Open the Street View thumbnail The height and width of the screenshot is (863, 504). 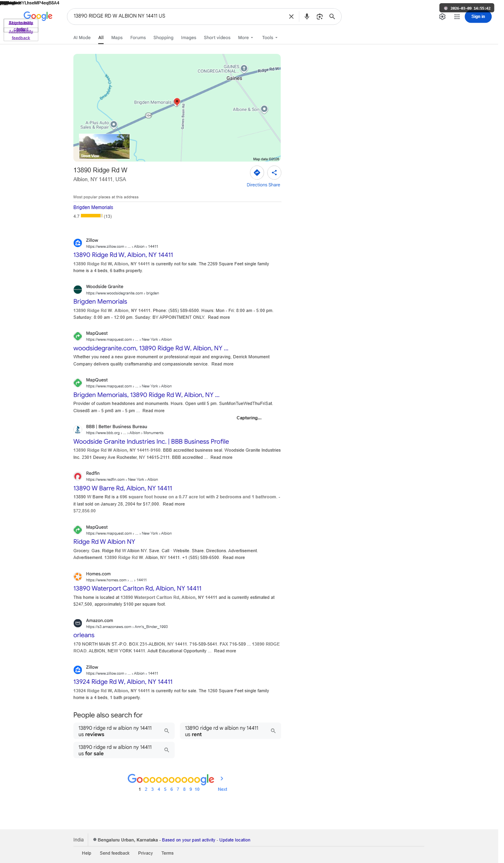coord(104,146)
